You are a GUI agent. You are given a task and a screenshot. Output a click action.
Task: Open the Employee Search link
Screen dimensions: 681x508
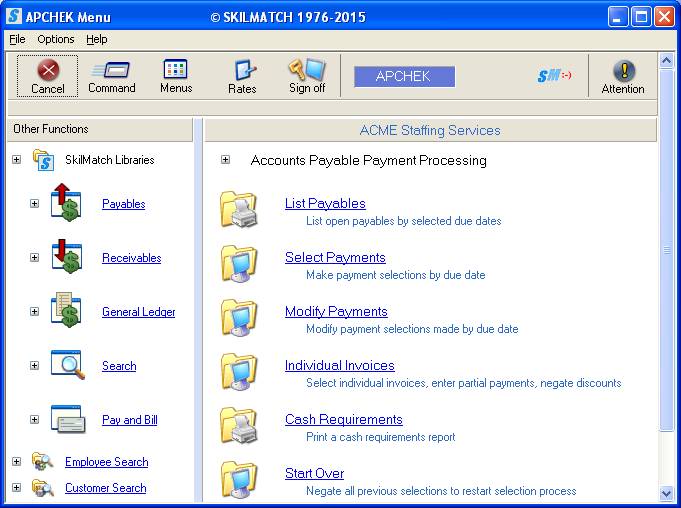pos(106,462)
